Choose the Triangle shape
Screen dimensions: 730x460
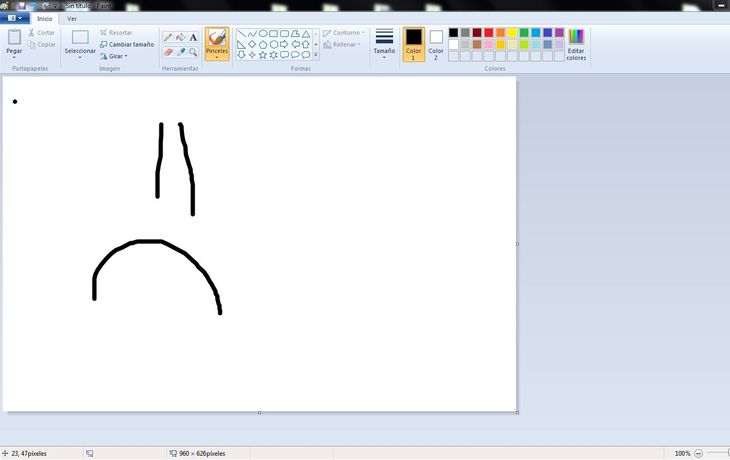(306, 34)
